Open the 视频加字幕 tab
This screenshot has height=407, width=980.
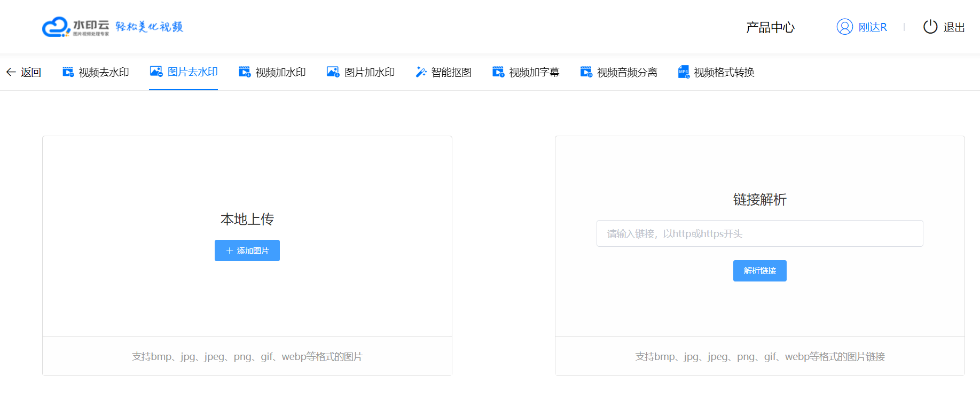pos(534,72)
